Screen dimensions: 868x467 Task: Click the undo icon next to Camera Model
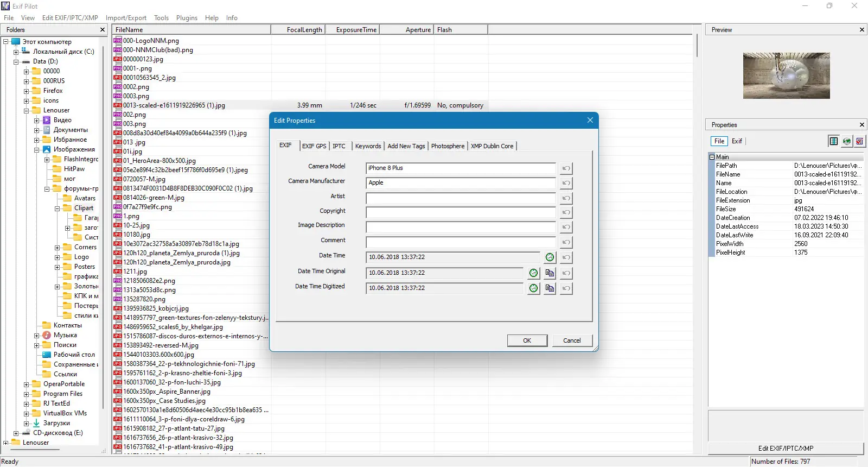566,168
